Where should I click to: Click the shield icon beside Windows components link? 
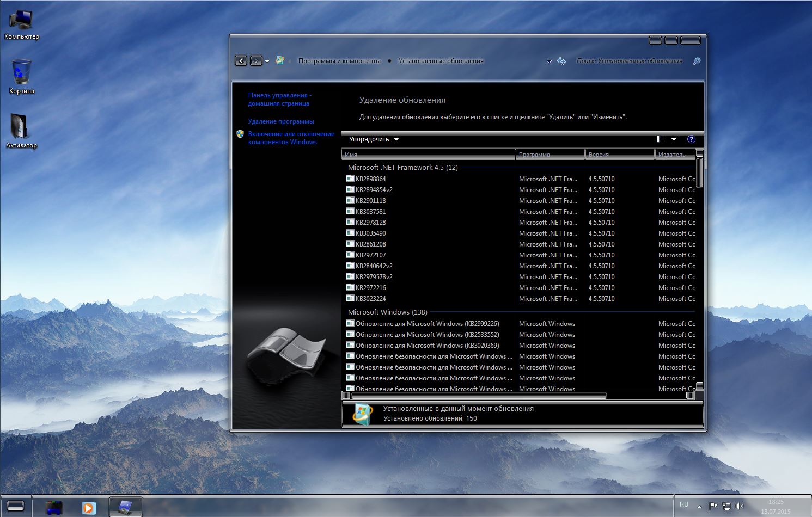pyautogui.click(x=240, y=134)
